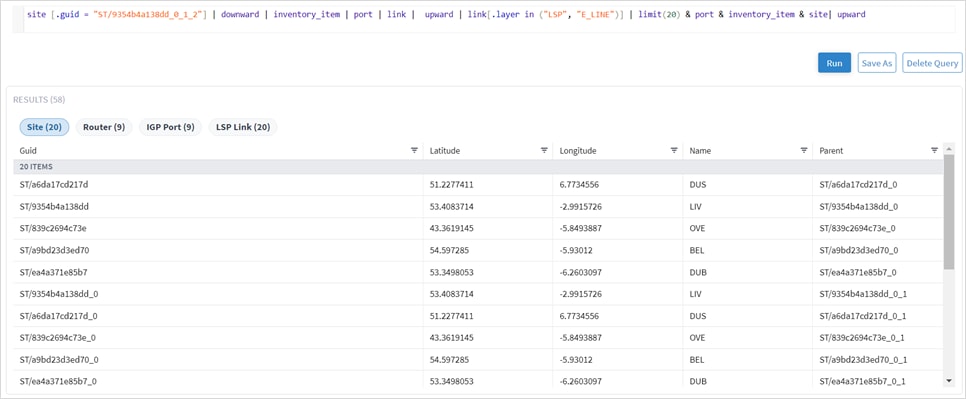Sort by the Longitude column header
Image resolution: width=966 pixels, height=399 pixels.
(578, 150)
